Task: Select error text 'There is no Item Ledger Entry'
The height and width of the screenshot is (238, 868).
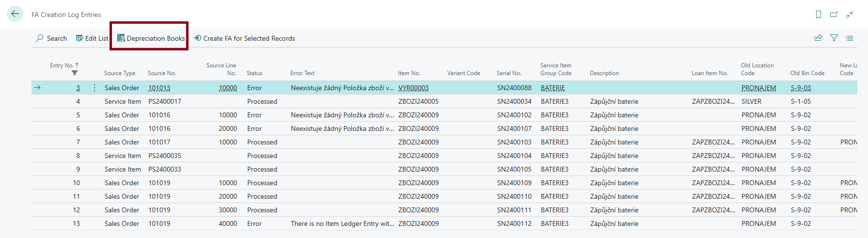Action: [342, 223]
